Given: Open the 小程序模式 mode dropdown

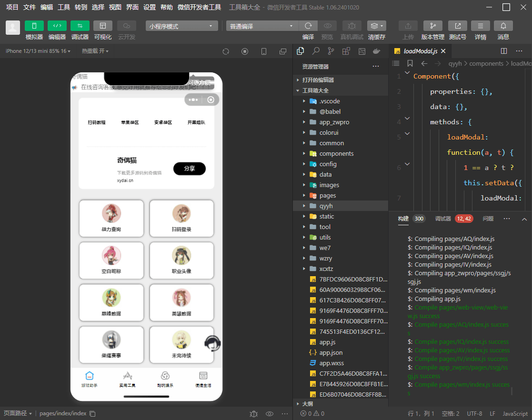Looking at the screenshot, I should [181, 26].
